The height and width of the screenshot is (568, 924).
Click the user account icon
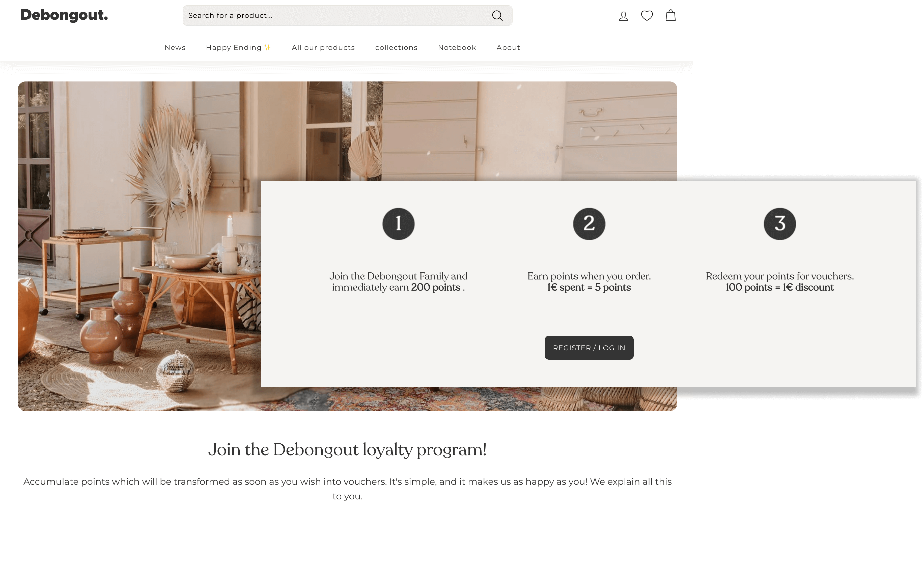(x=623, y=15)
